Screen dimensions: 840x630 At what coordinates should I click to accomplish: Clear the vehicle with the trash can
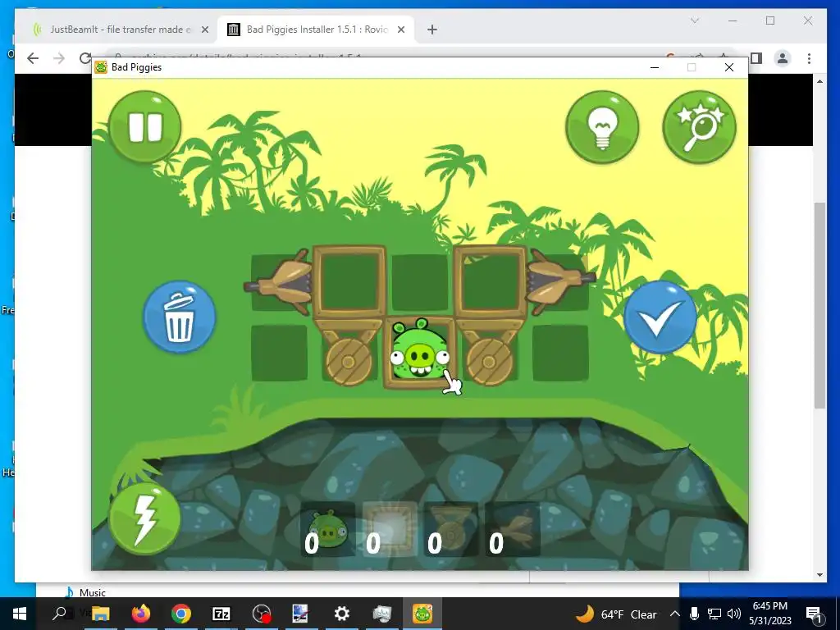pyautogui.click(x=179, y=317)
